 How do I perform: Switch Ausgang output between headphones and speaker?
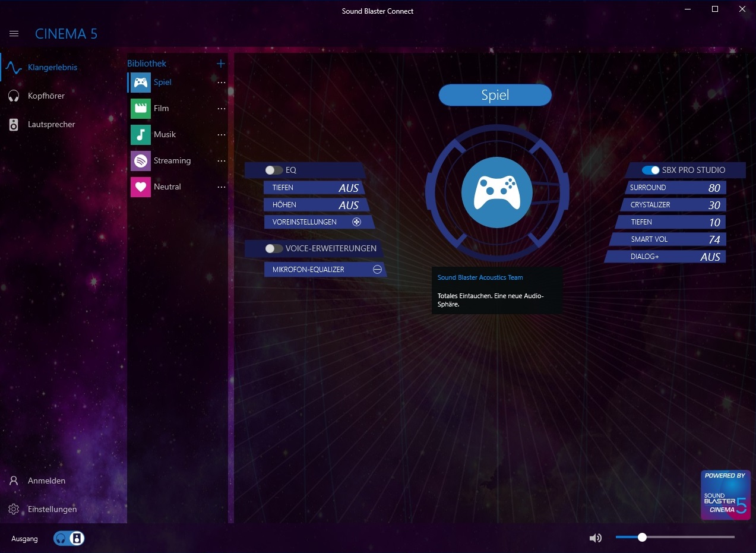[69, 539]
